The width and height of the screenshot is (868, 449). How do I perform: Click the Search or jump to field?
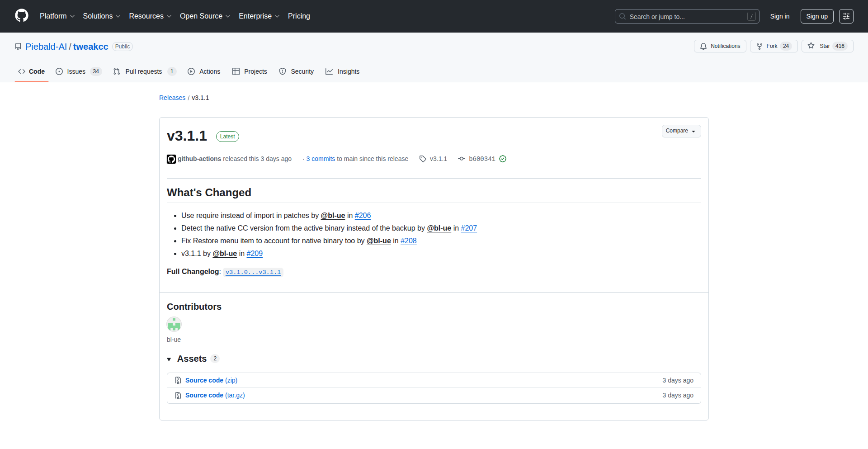(x=686, y=16)
